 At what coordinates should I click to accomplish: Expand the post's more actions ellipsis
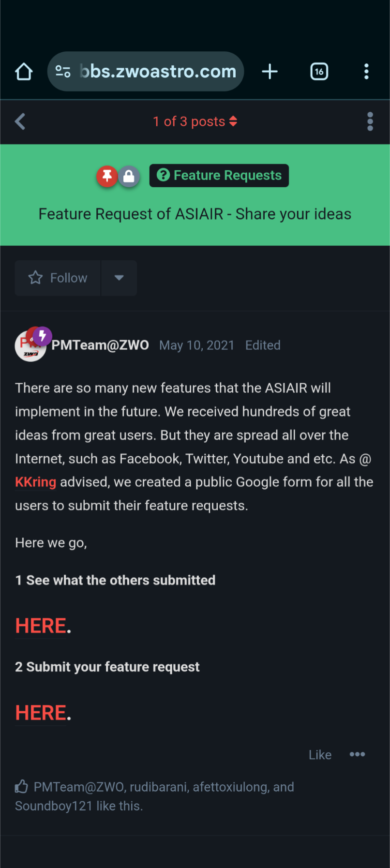357,754
